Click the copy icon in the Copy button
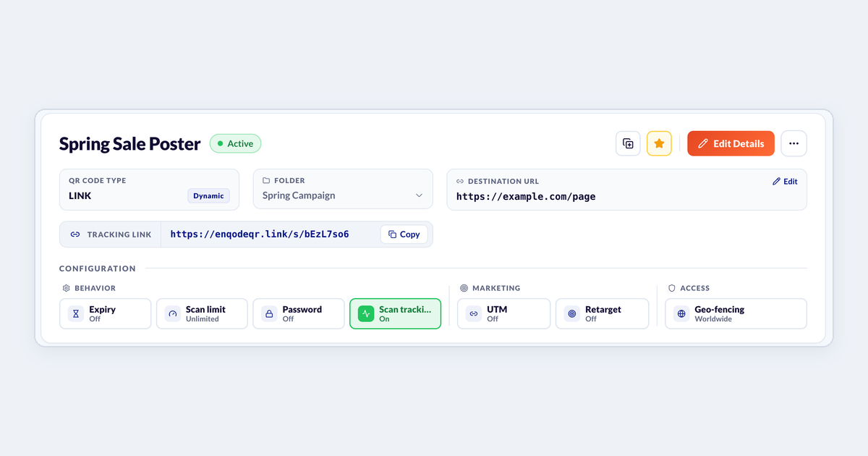 [x=392, y=235]
